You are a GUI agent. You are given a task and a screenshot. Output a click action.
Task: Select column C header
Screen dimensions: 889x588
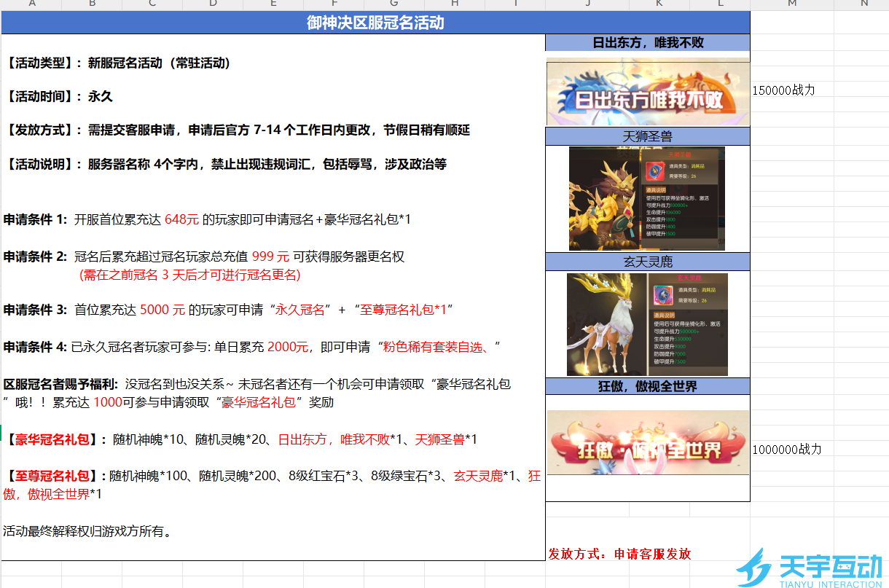click(152, 4)
